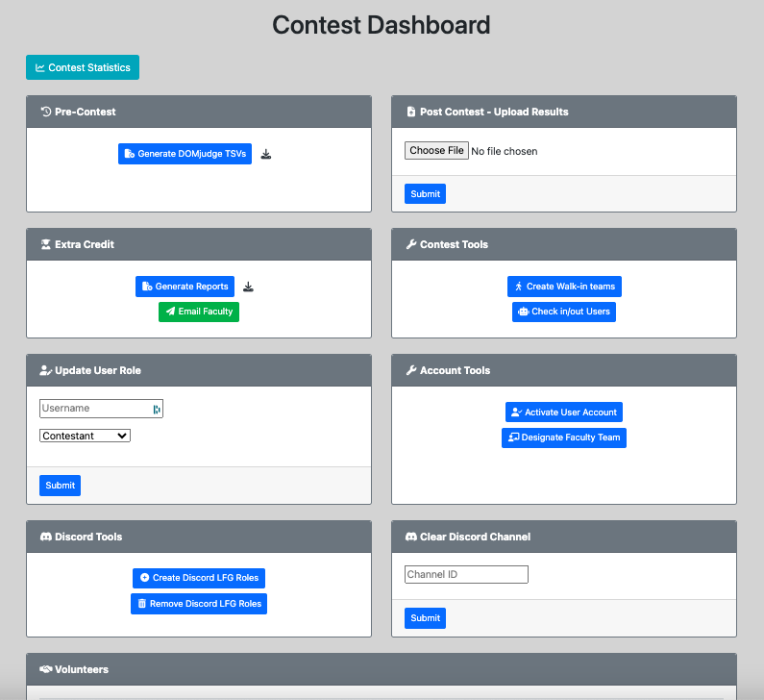
Task: Click Generate DOMjudge TSVs button
Action: pyautogui.click(x=185, y=154)
